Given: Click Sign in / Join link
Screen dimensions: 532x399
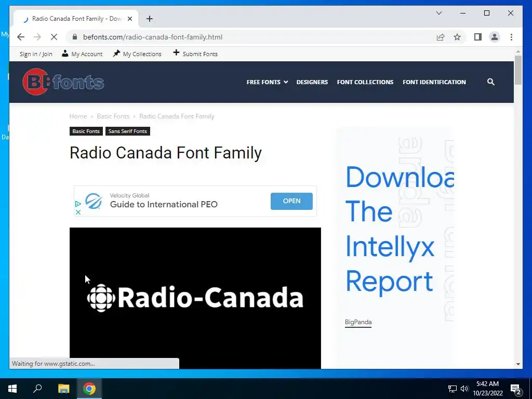Looking at the screenshot, I should pos(36,54).
